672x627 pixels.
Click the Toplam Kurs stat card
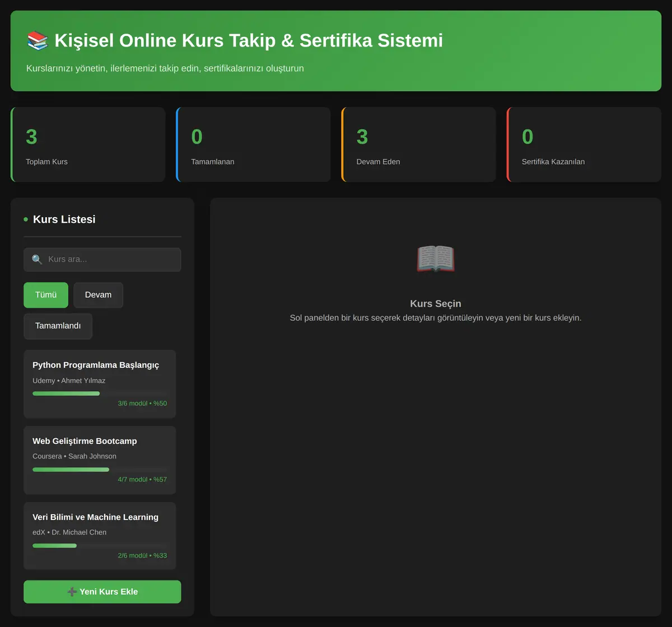click(x=88, y=144)
